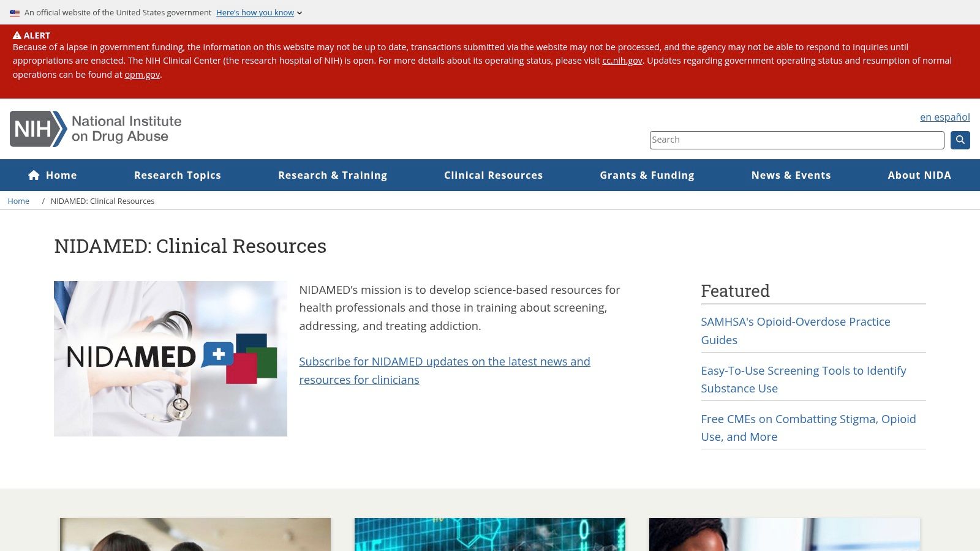Open the cc.nih.gov link in the alert
This screenshot has width=980, height=551.
[x=622, y=61]
